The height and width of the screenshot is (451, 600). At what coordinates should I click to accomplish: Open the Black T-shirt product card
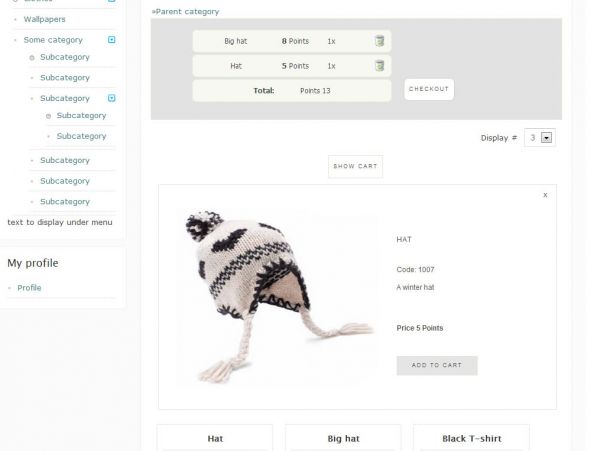coord(471,438)
